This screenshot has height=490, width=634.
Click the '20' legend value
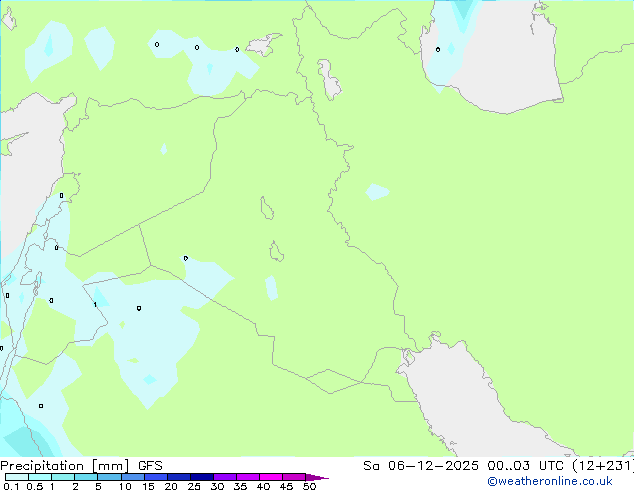(171, 486)
